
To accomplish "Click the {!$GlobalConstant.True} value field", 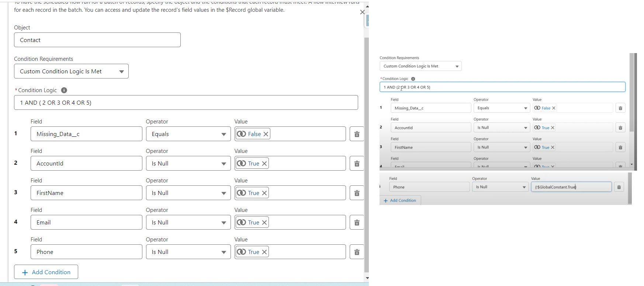I will pos(571,187).
